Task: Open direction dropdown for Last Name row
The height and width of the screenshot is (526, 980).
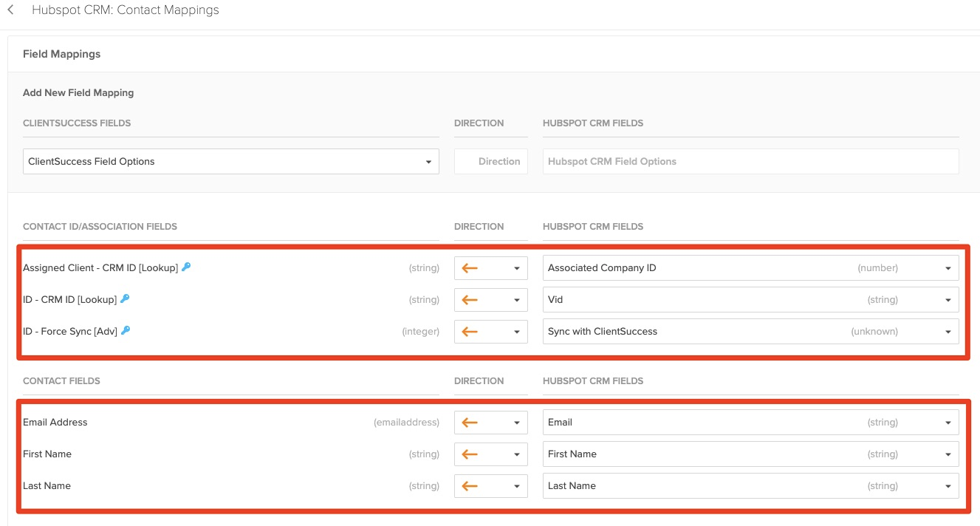Action: (x=491, y=486)
